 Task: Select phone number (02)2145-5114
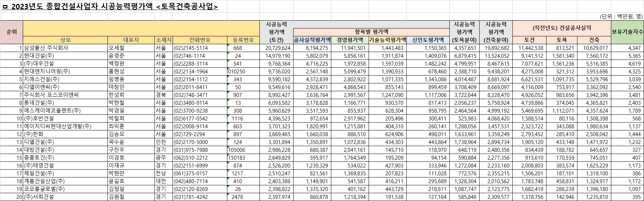(x=200, y=48)
